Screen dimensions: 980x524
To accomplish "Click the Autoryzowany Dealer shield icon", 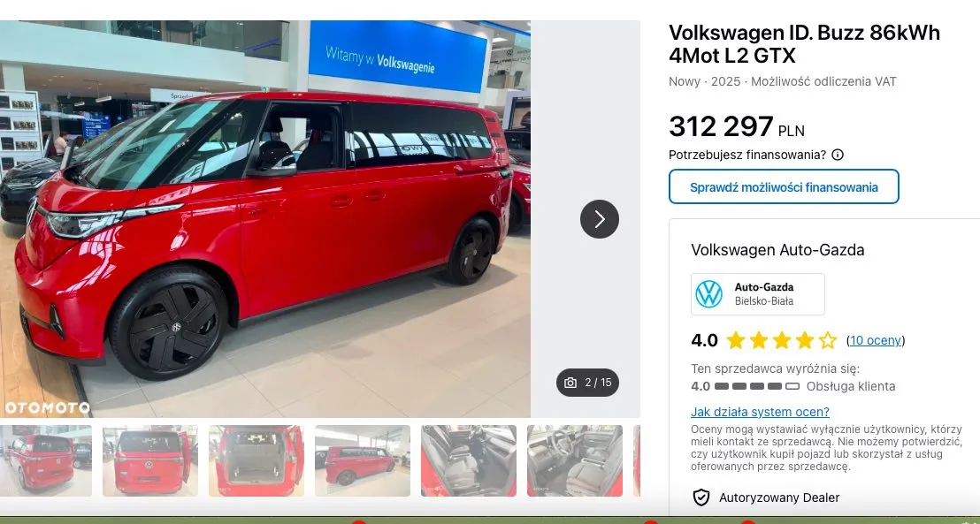I will click(701, 497).
